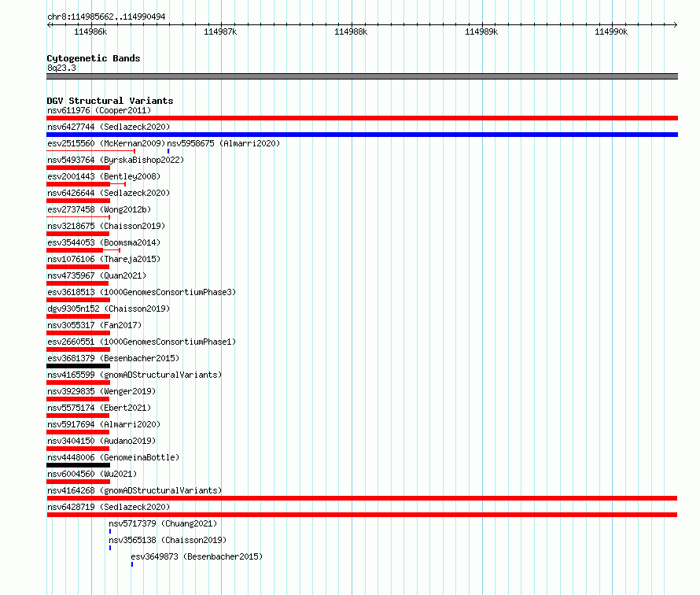
Task: Open esv3649873 (Besenbacher2015) variant label
Action: 197,556
